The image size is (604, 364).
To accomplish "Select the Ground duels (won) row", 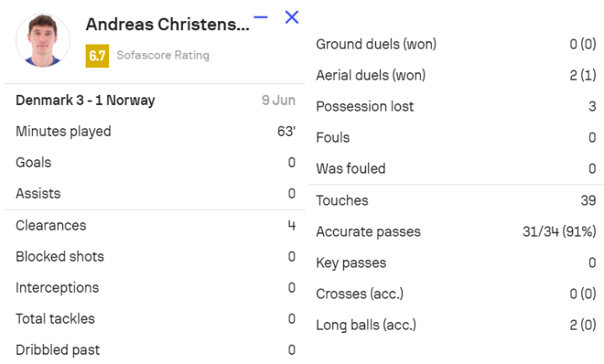I will point(456,44).
